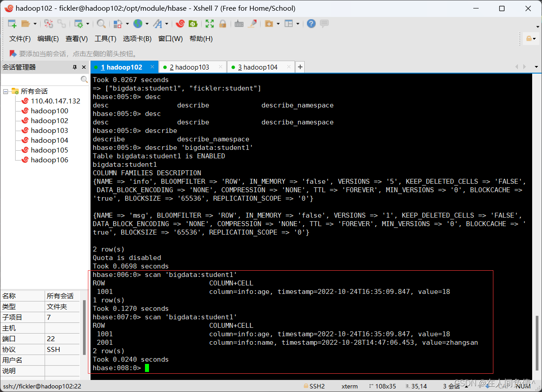This screenshot has width=542, height=392.
Task: Select hadoop100 session in tree
Action: [50, 111]
